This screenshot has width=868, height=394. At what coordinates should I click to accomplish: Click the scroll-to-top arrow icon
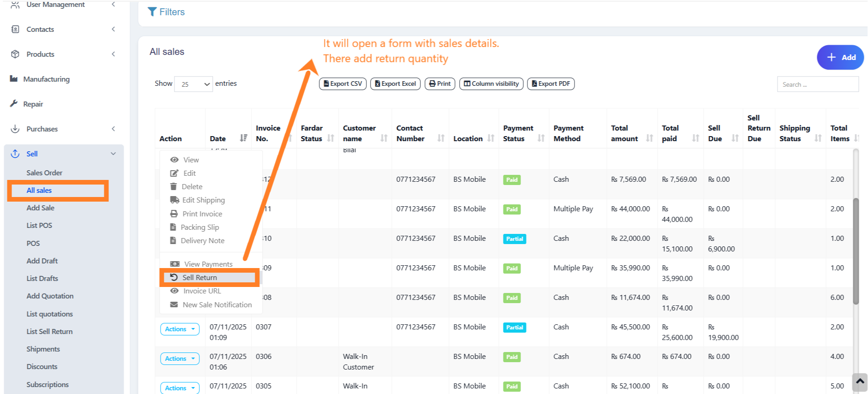click(x=860, y=382)
